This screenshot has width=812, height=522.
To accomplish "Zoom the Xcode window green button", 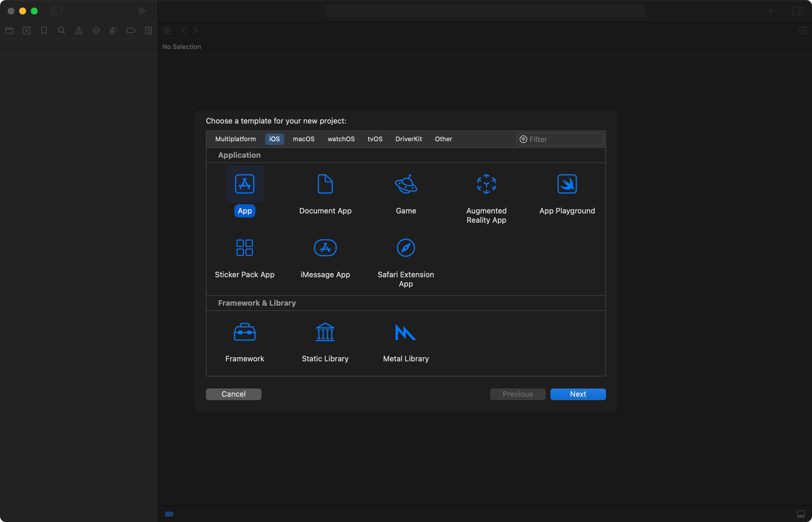I will pos(34,11).
